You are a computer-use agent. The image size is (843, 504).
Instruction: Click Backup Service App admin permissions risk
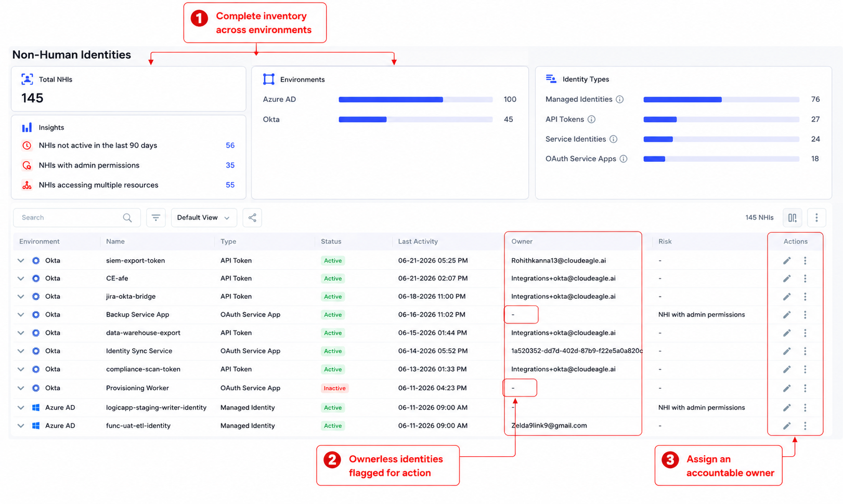702,315
